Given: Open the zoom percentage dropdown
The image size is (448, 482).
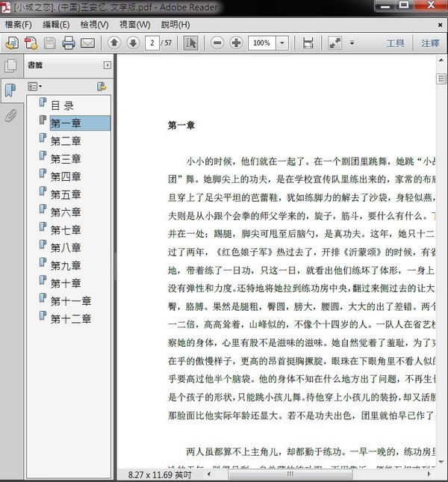Looking at the screenshot, I should [284, 43].
